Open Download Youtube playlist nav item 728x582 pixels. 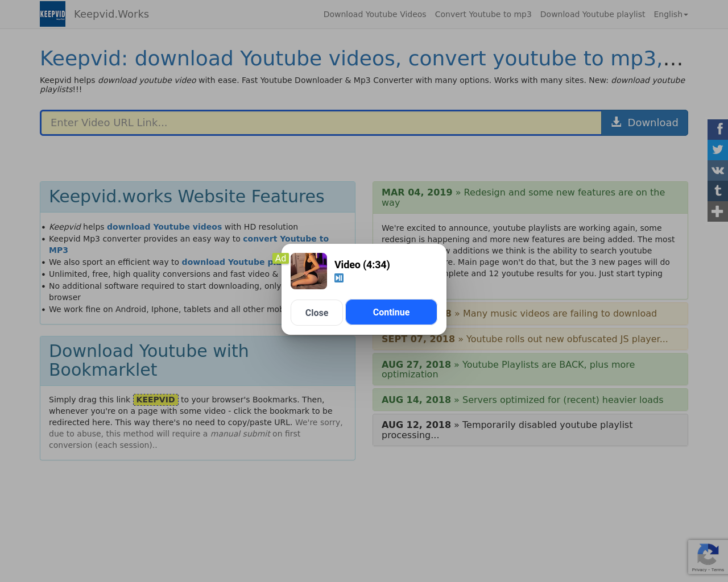coord(593,14)
